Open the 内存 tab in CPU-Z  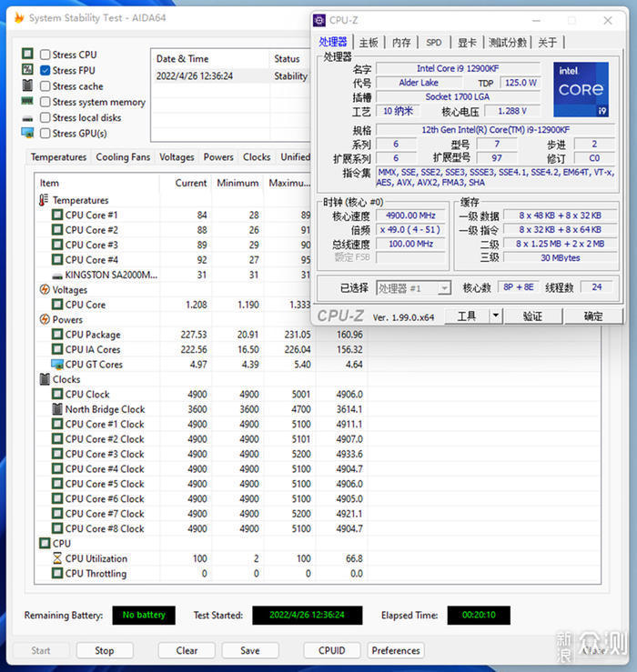tap(401, 43)
